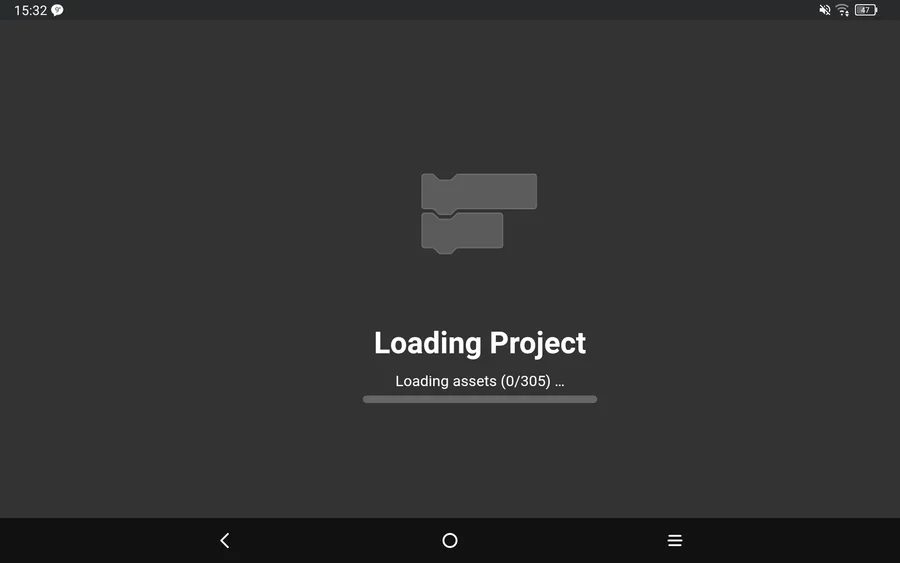Click the asset loading progress bar
Screen dimensions: 900x563
[x=480, y=399]
